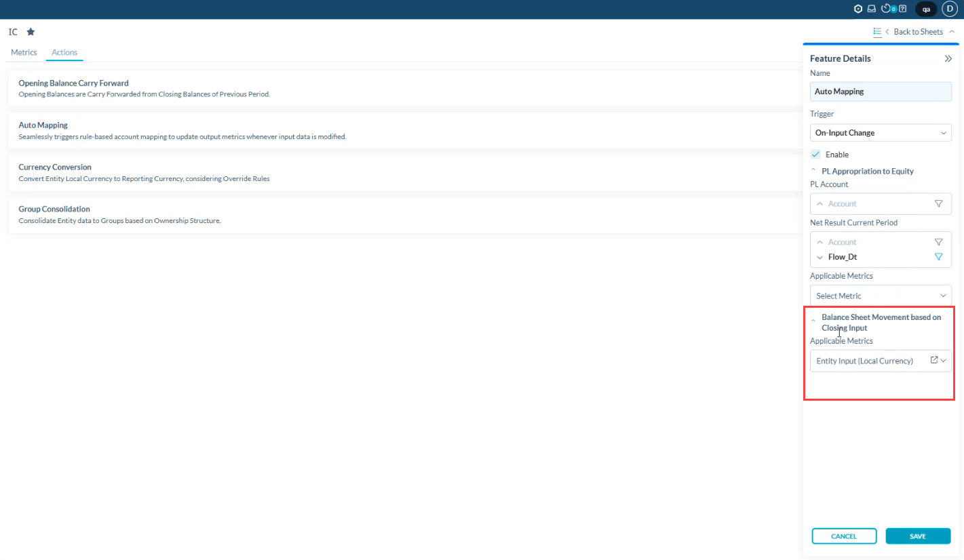Click the help question mark icon
Viewport: 964px width, 560px height.
[902, 9]
